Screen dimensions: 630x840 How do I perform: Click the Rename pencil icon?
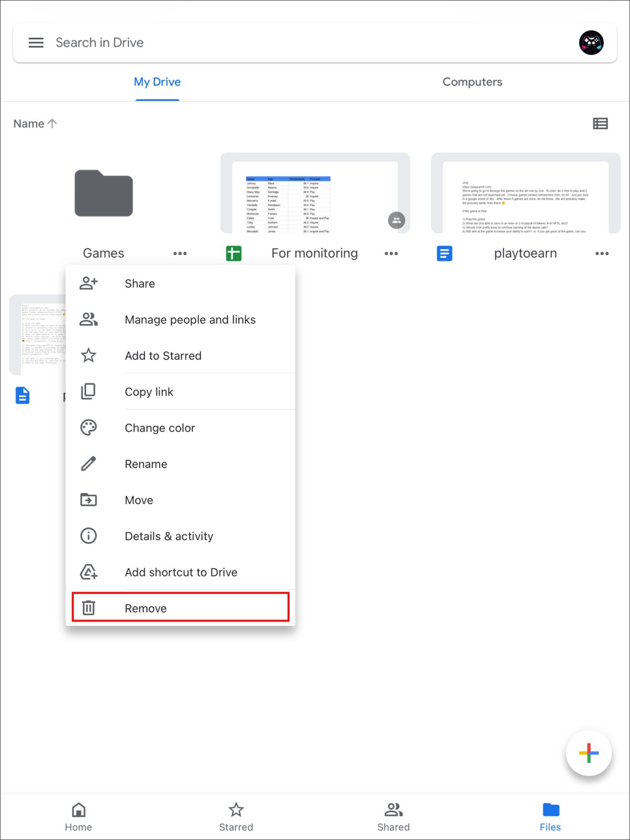pyautogui.click(x=88, y=464)
